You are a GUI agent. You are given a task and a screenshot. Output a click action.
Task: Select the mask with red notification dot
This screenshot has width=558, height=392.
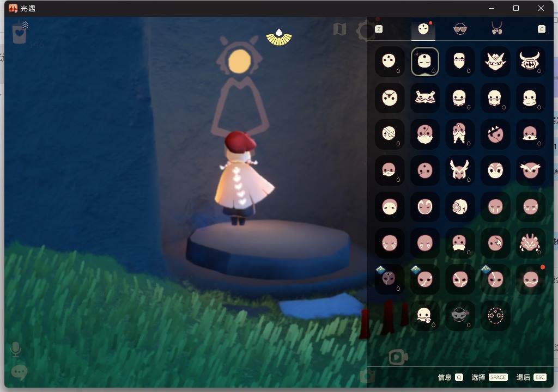pos(530,279)
